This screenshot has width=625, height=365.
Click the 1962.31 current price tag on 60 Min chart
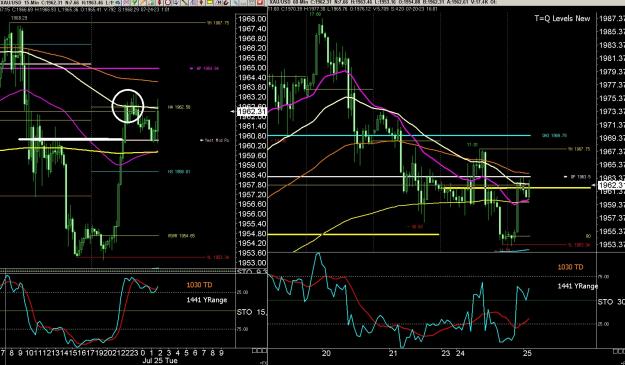pos(610,185)
